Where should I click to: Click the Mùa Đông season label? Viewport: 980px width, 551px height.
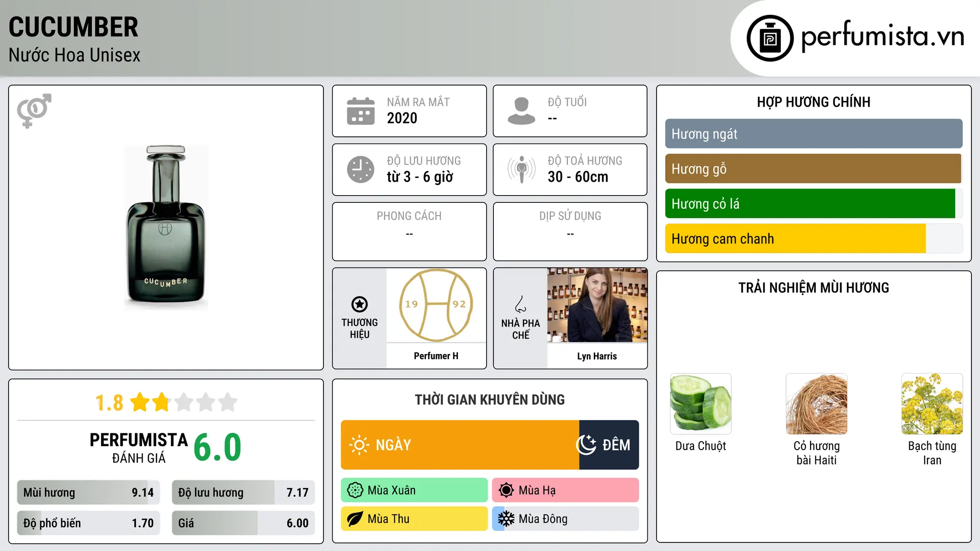tap(543, 519)
